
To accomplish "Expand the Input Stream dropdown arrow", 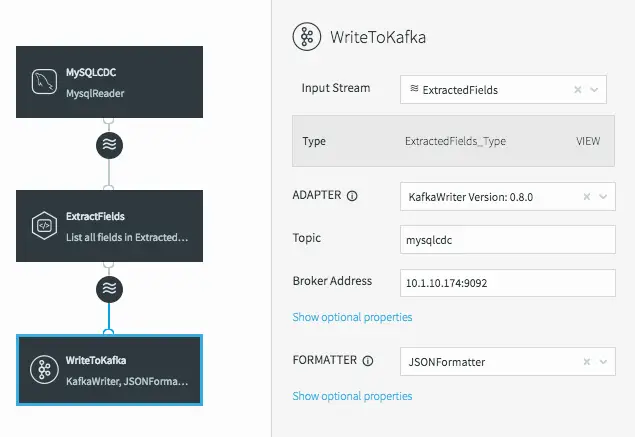I will tap(595, 90).
